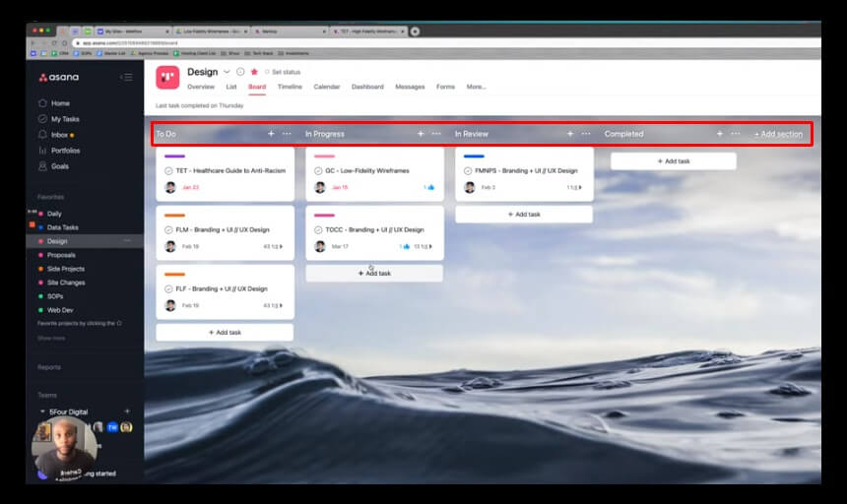This screenshot has height=504, width=847.
Task: Click plus icon in In Review column header
Action: click(x=570, y=133)
